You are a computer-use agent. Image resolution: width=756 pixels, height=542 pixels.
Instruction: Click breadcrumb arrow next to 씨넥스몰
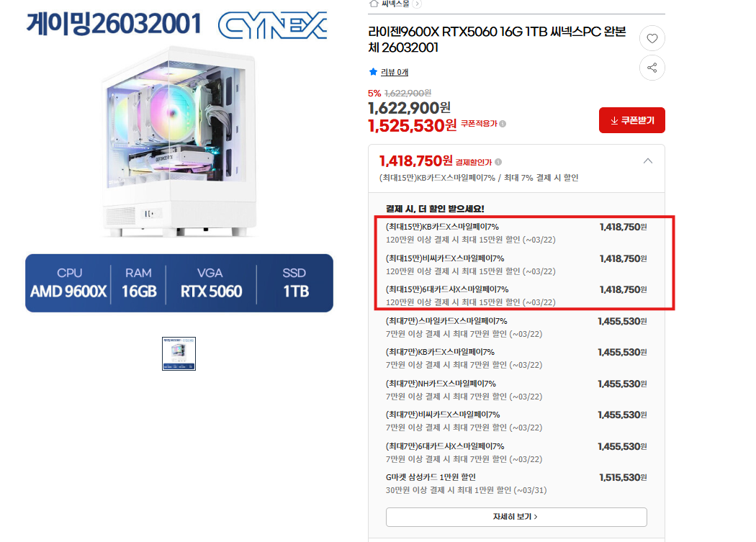pos(418,4)
